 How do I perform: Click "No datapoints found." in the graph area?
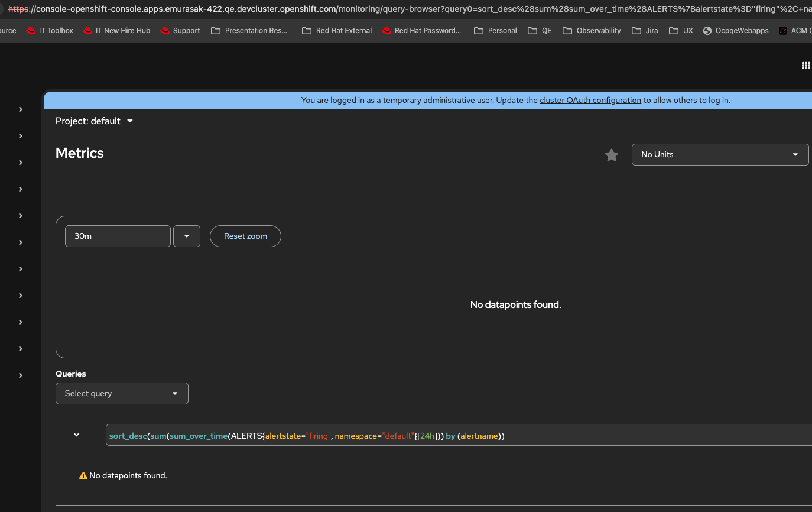[x=516, y=304]
